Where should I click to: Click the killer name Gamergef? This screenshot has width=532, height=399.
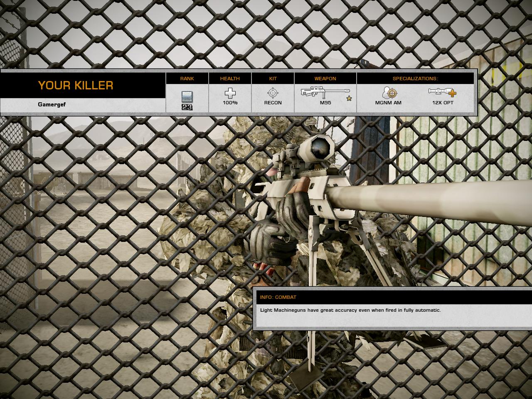[52, 104]
